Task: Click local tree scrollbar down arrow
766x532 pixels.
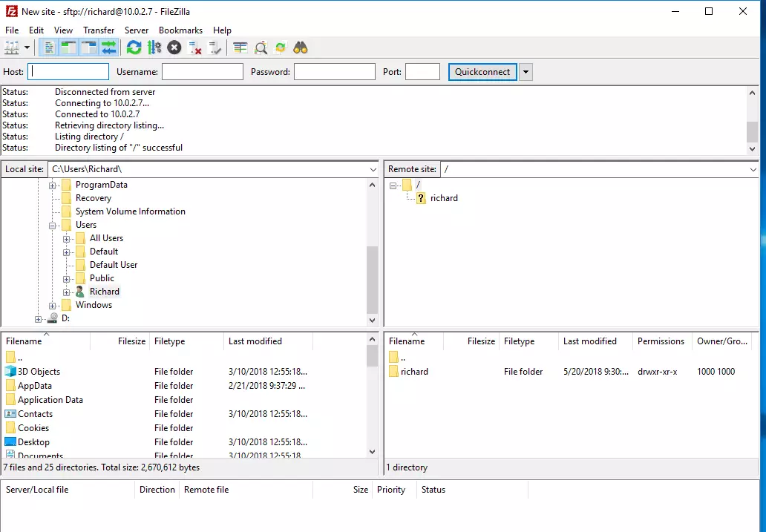Action: coord(373,321)
